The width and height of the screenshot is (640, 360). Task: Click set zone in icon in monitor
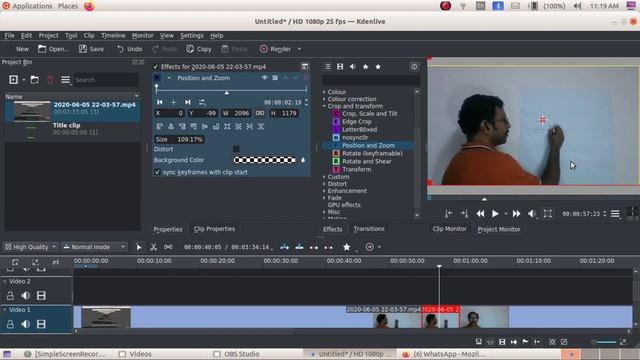tap(449, 213)
